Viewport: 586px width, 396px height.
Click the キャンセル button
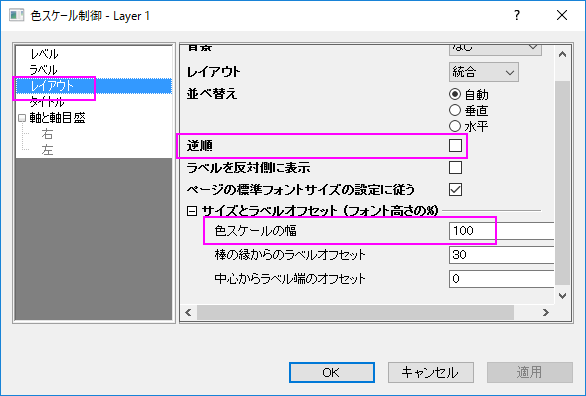(431, 372)
